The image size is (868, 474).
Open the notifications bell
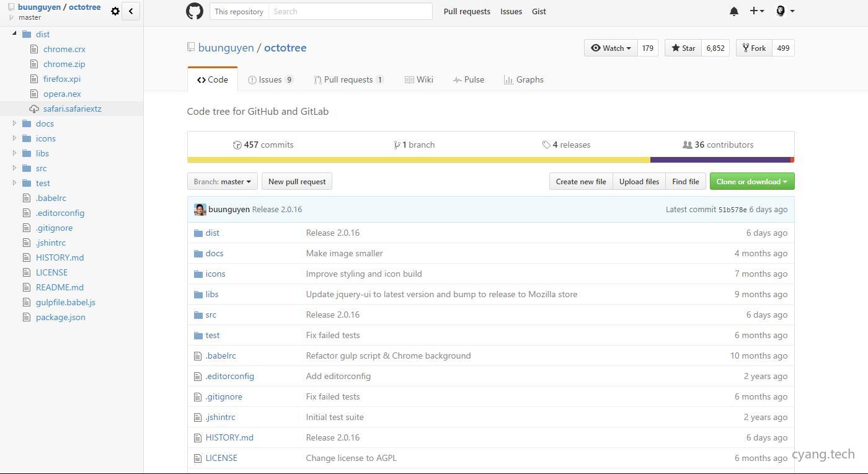[x=733, y=11]
